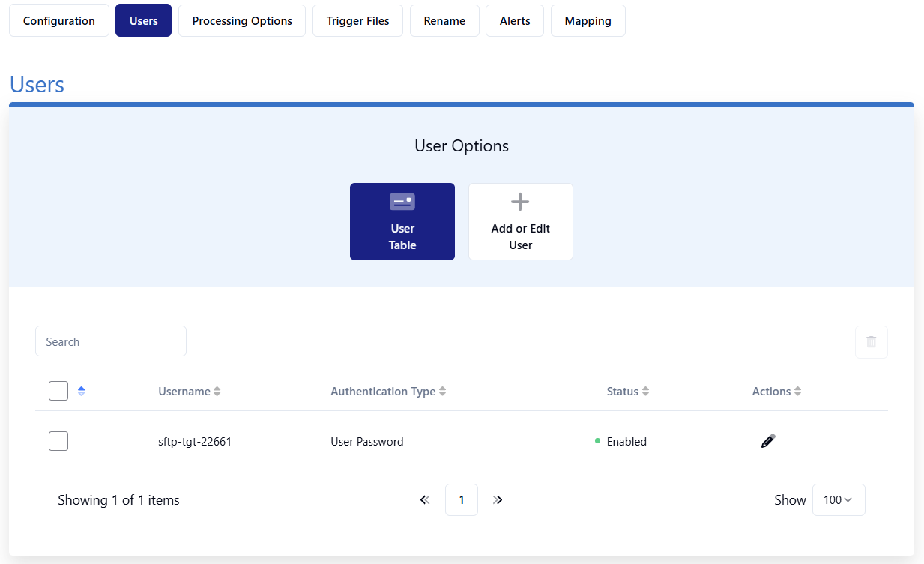924x564 pixels.
Task: Sort by Username column arrows
Action: [217, 391]
